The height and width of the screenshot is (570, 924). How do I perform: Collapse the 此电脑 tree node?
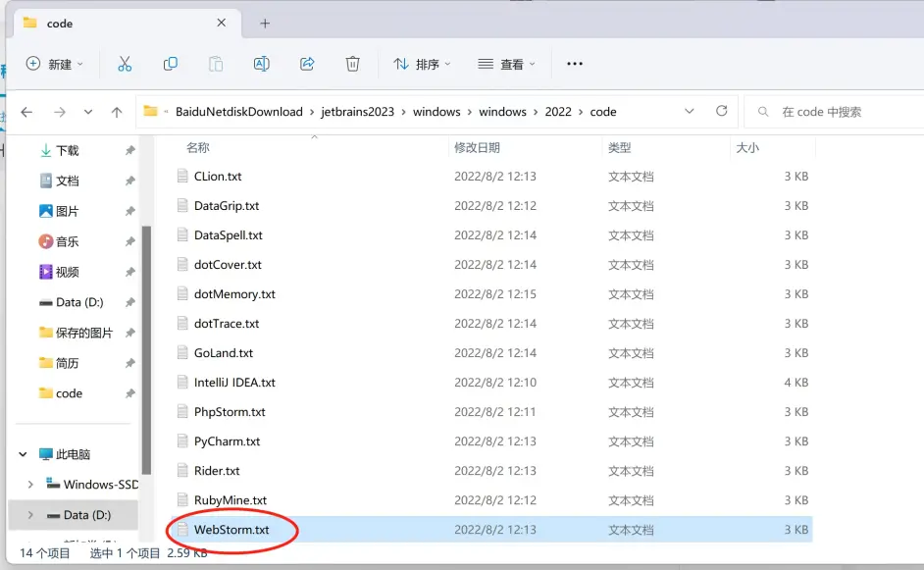coord(23,454)
